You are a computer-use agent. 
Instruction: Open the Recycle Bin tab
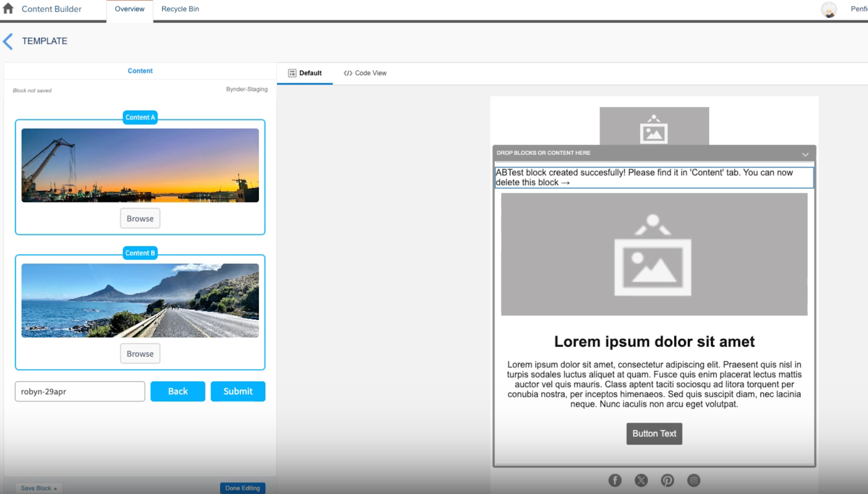coord(180,9)
